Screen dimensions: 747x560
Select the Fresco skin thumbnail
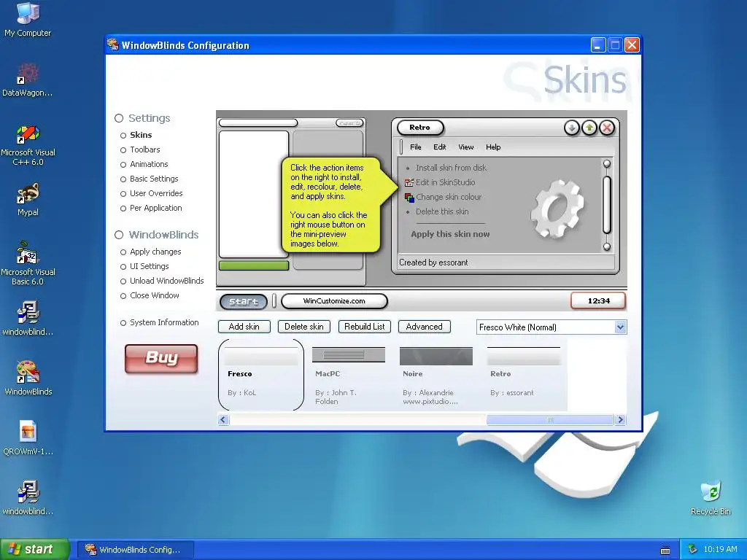(x=260, y=375)
